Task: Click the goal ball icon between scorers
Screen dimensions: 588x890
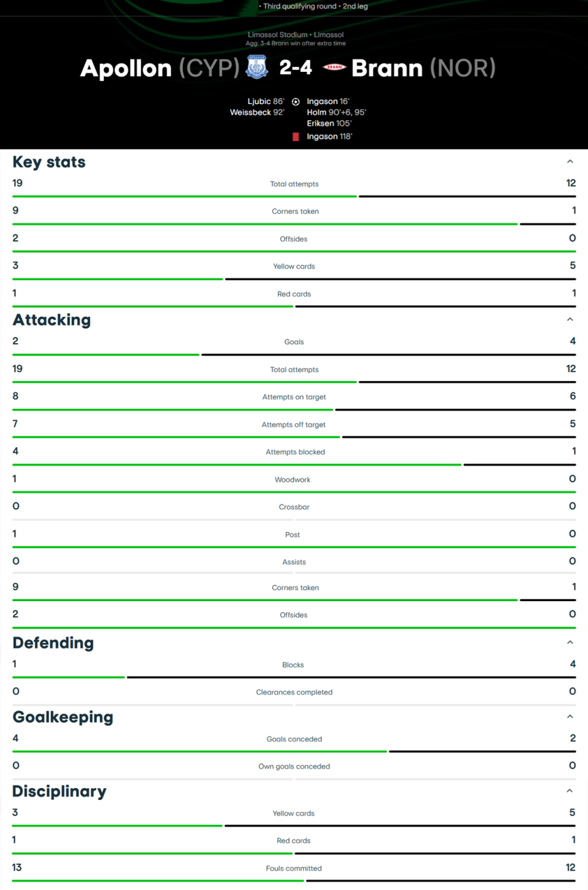Action: click(x=295, y=102)
